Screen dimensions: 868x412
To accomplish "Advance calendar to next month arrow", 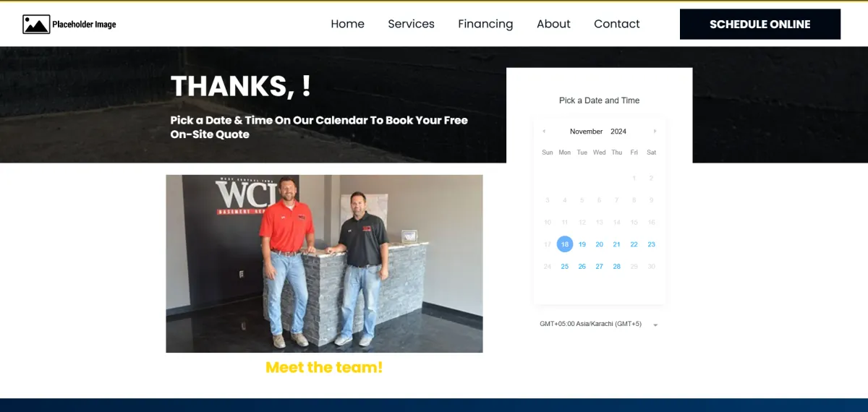I will pos(655,132).
